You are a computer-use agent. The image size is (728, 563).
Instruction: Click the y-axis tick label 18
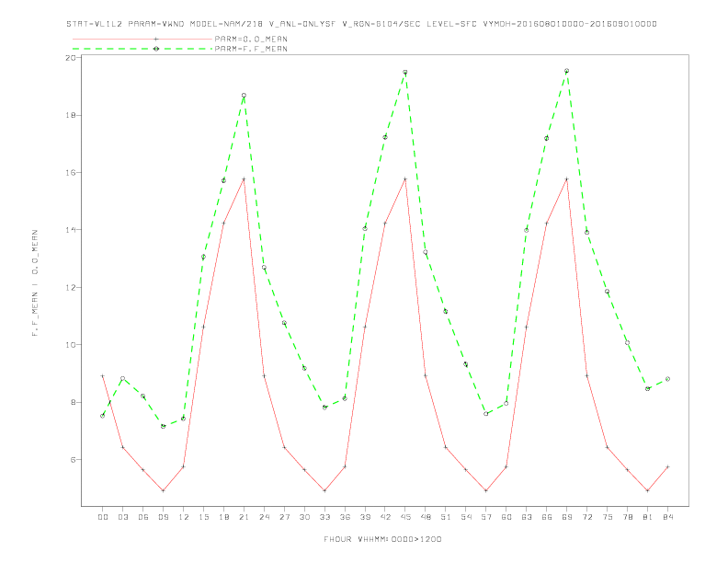(x=71, y=115)
